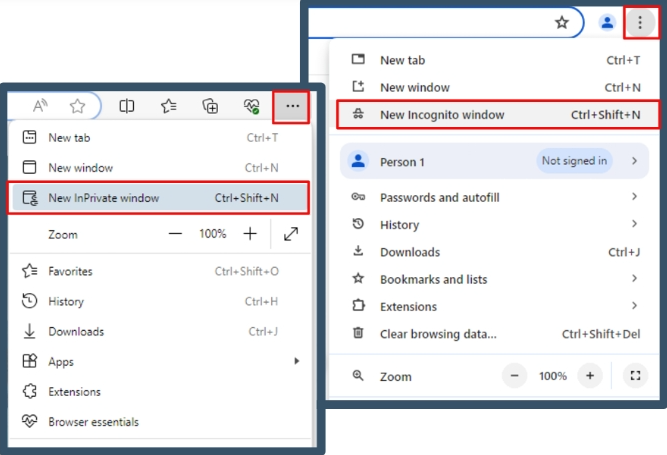Decrease zoom with Chrome minus button

coord(514,376)
